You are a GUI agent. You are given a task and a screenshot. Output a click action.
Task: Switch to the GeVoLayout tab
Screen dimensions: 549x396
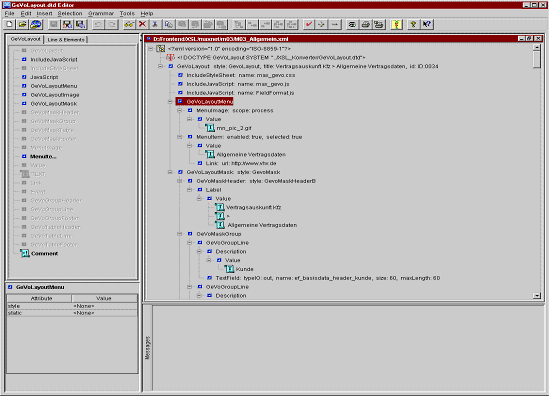coord(26,39)
